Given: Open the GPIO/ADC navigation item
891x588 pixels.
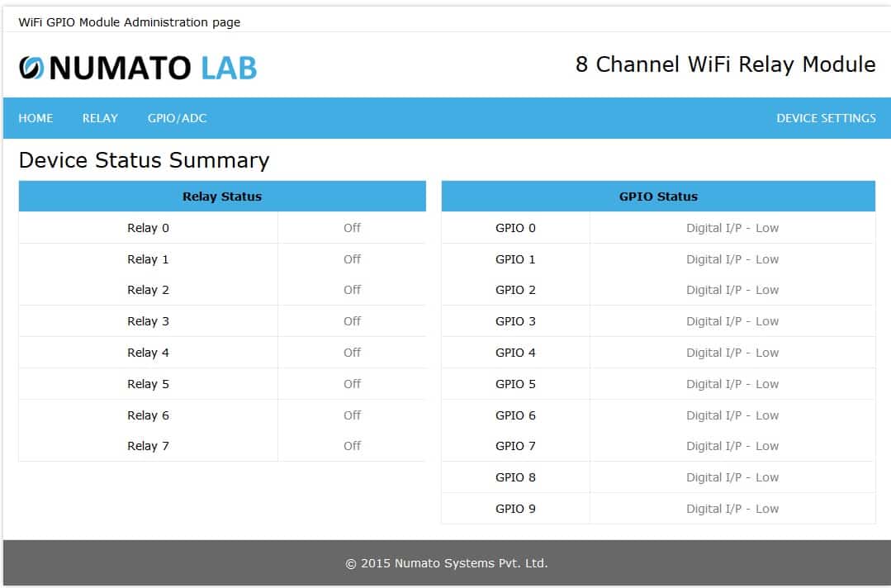Looking at the screenshot, I should pyautogui.click(x=177, y=118).
